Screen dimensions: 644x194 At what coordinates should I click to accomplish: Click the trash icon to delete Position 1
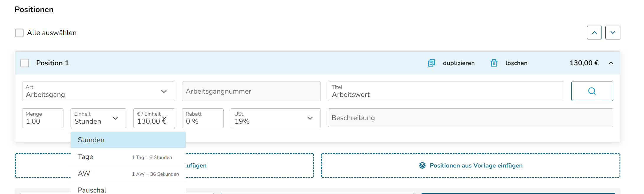pos(494,63)
